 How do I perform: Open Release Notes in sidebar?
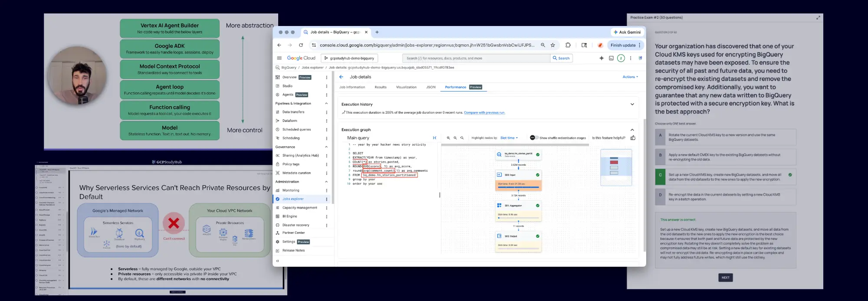tap(293, 251)
